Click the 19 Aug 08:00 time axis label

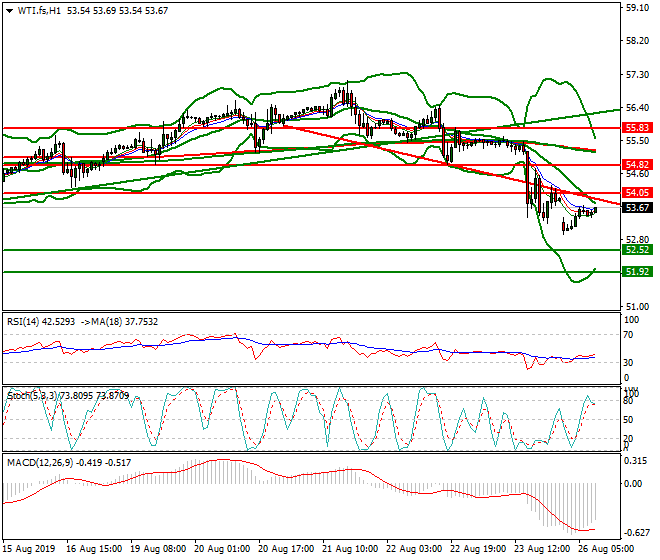pyautogui.click(x=158, y=549)
